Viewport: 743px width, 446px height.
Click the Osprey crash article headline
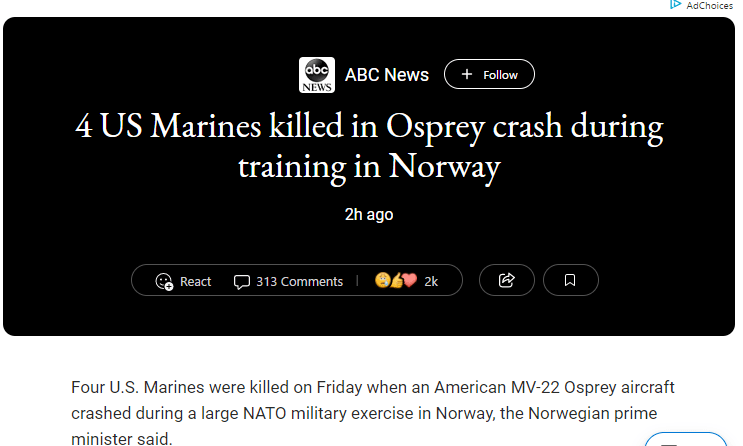pyautogui.click(x=369, y=146)
